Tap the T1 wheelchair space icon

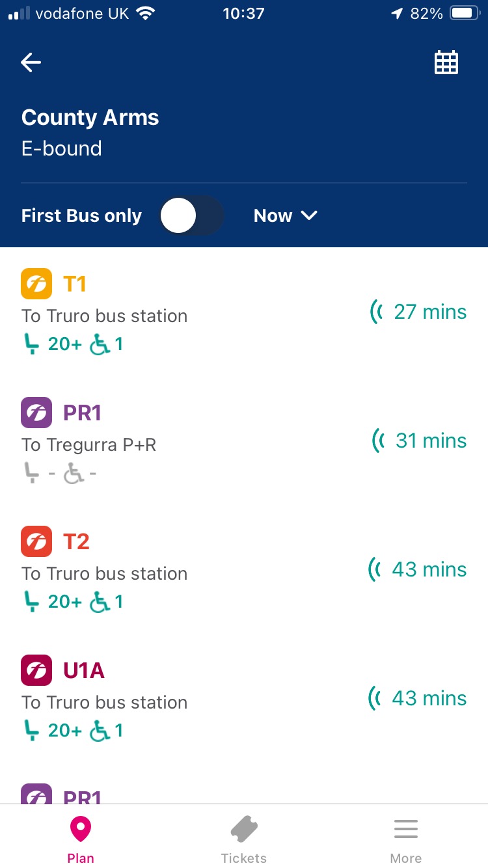(x=100, y=344)
